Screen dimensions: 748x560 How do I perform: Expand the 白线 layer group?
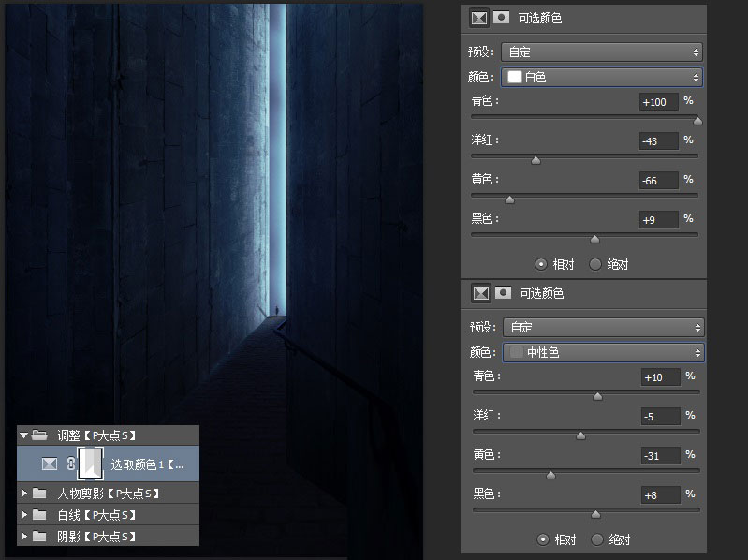coord(23,515)
